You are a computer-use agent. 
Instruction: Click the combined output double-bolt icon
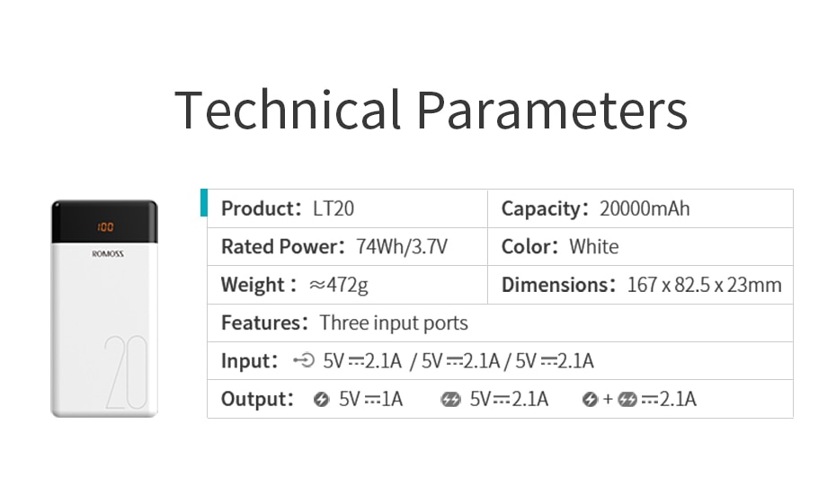tap(627, 399)
